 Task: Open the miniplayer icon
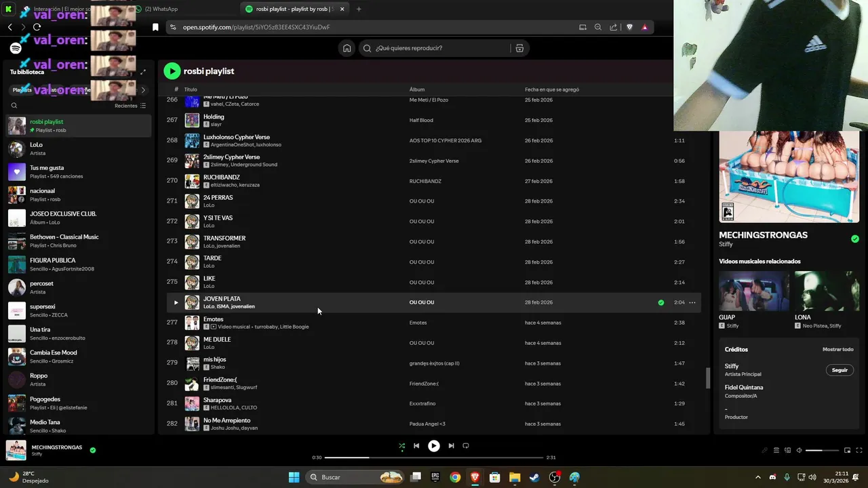point(847,450)
